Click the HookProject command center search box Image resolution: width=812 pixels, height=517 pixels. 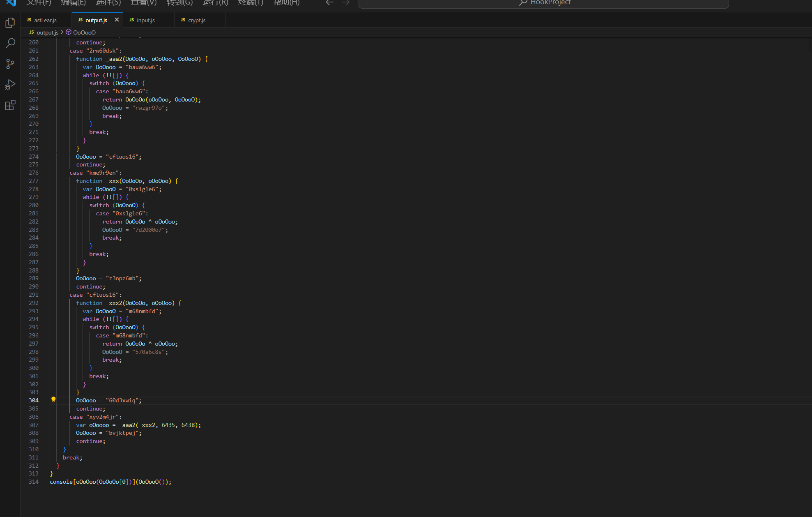[543, 3]
